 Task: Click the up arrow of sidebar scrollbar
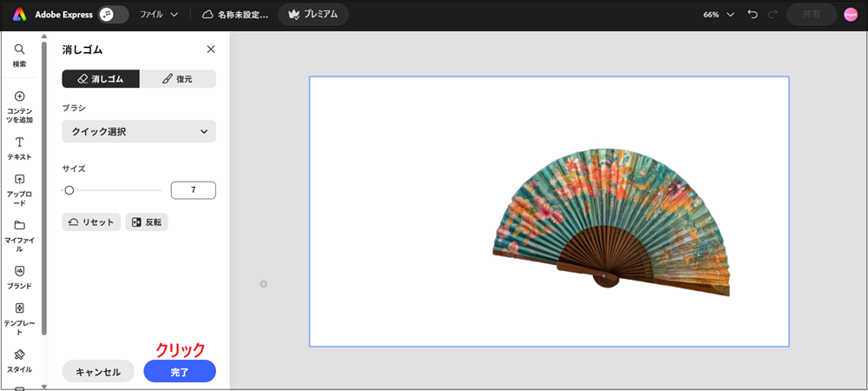point(44,36)
